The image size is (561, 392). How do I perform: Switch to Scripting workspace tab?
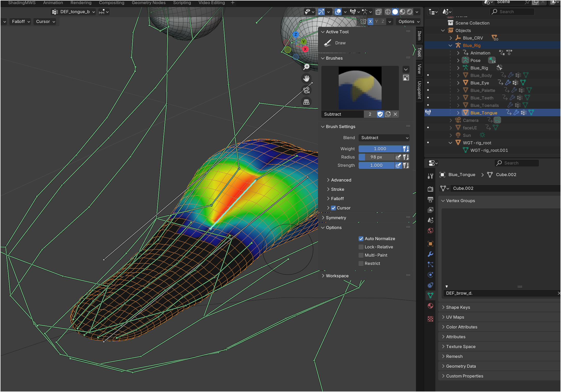[182, 3]
